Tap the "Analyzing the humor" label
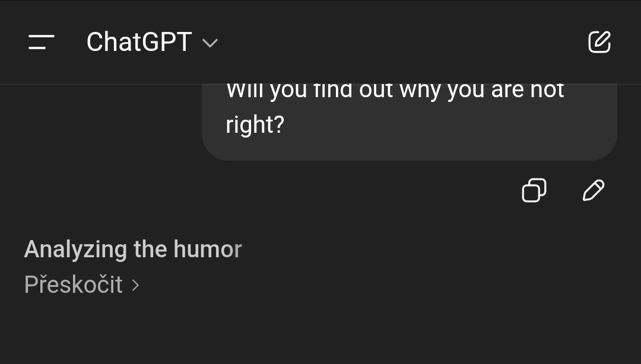This screenshot has width=641, height=364. [133, 250]
